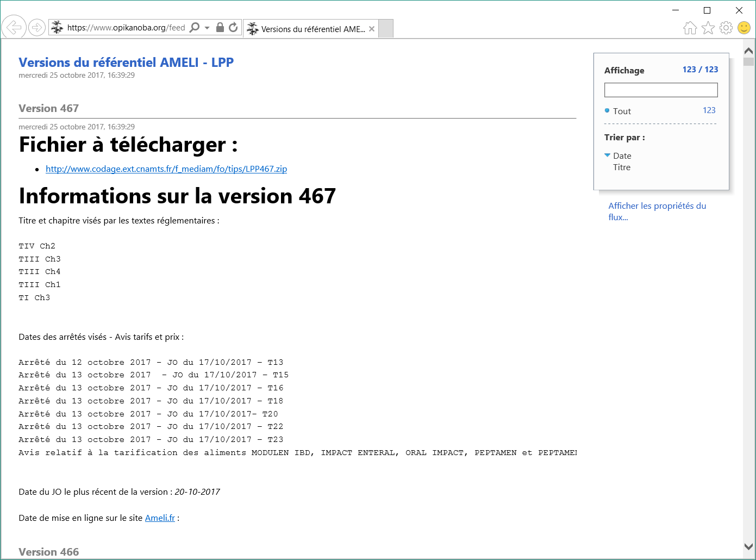Viewport: 756px width, 560px height.
Task: Click the 'Dates des arrêtés visés' line
Action: (101, 337)
